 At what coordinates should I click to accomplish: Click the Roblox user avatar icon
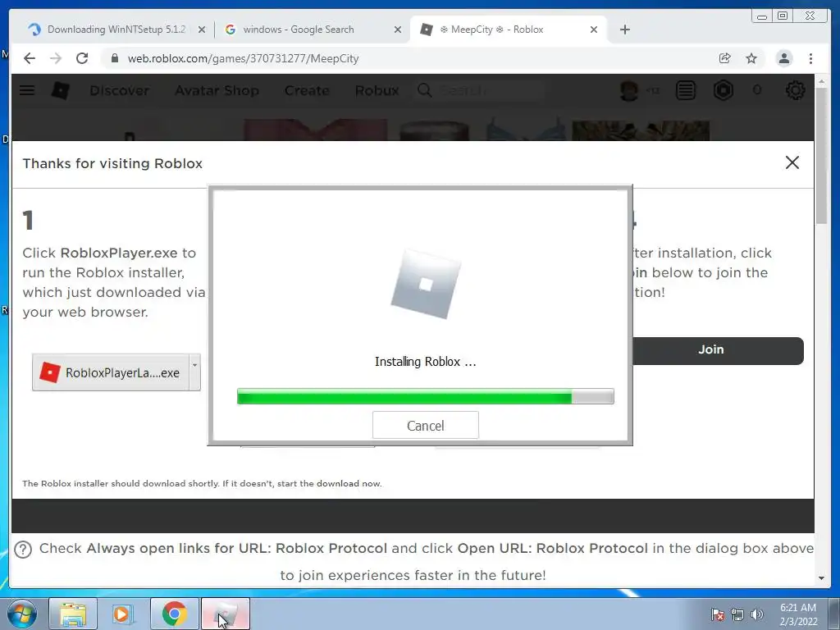[x=629, y=90]
